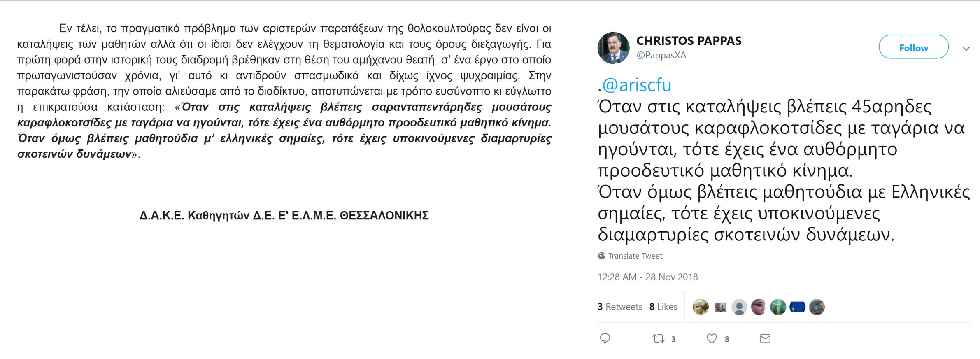
Task: Open the @ariscfu mention link
Action: point(637,85)
